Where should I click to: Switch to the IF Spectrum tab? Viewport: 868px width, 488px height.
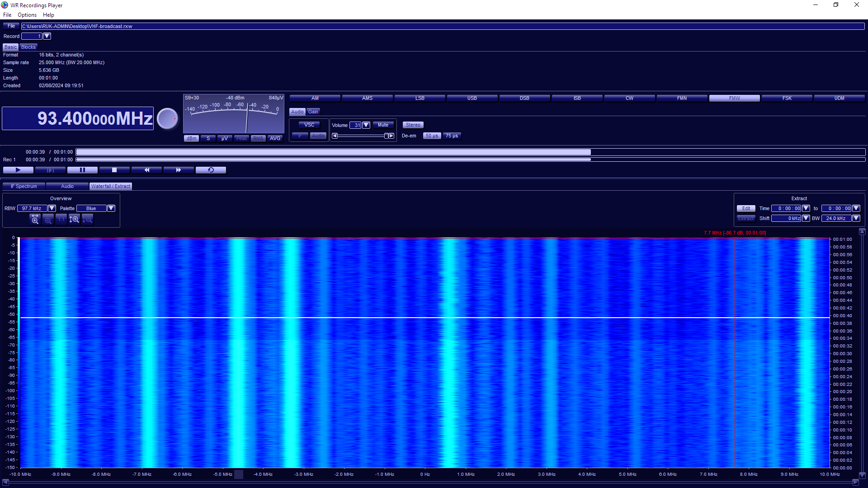(x=24, y=187)
